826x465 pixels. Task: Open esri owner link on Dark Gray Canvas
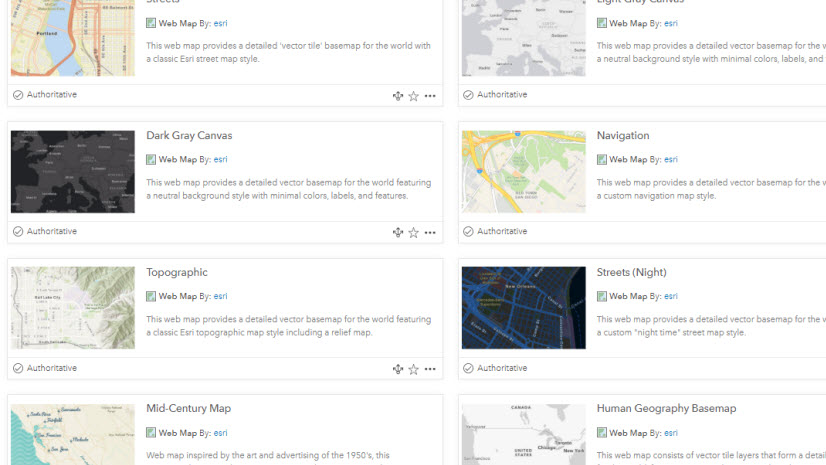221,160
